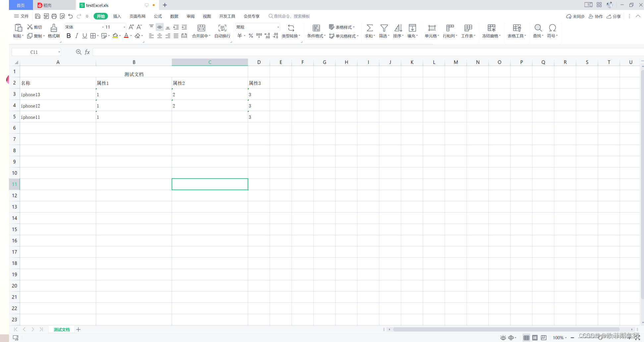
Task: Left-align cell text horizontally
Action: point(151,36)
